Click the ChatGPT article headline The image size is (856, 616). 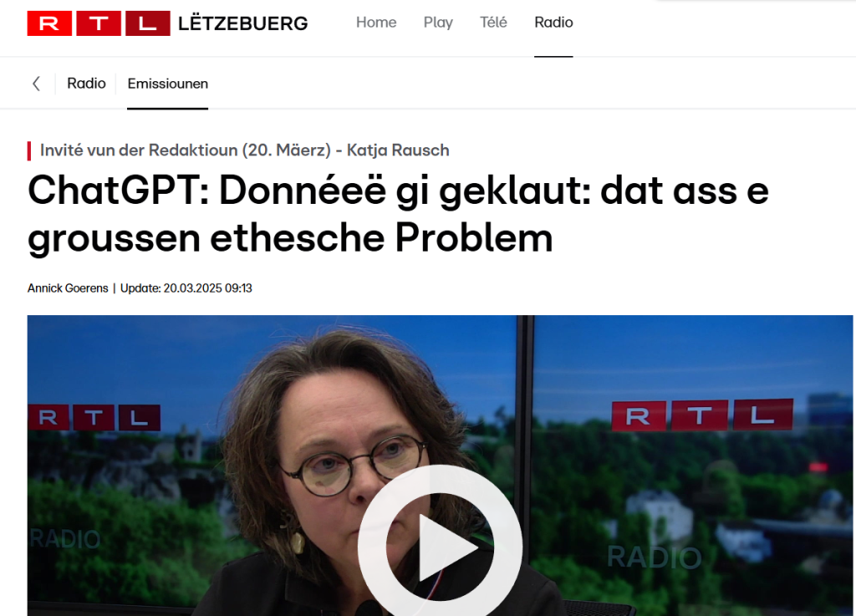click(398, 214)
